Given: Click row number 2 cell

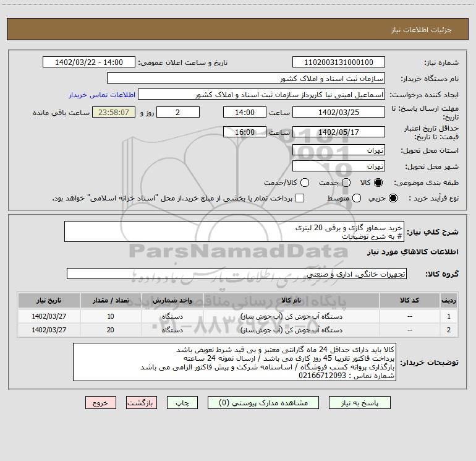Looking at the screenshot, I should pos(449,330).
